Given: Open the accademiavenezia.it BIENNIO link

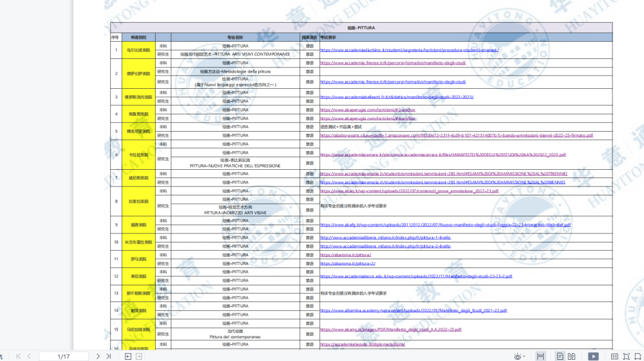Looking at the screenshot, I should [x=442, y=182].
